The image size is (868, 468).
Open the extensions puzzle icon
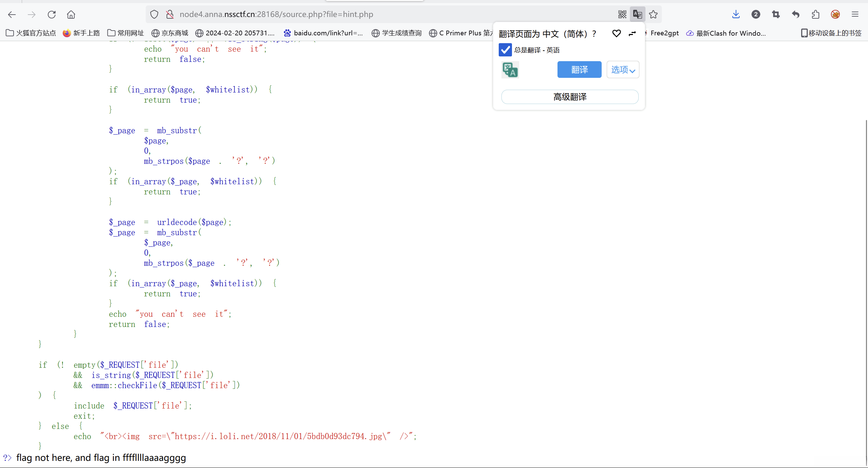click(x=815, y=14)
